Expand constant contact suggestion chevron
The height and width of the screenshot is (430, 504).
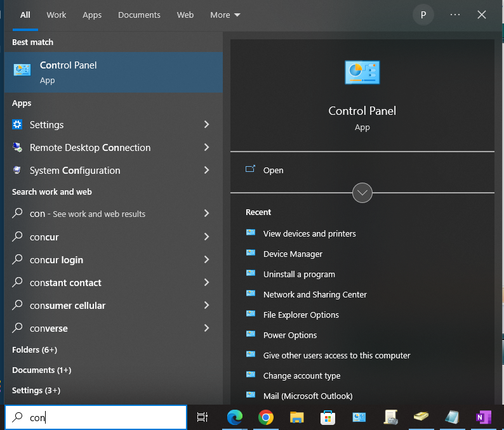207,282
